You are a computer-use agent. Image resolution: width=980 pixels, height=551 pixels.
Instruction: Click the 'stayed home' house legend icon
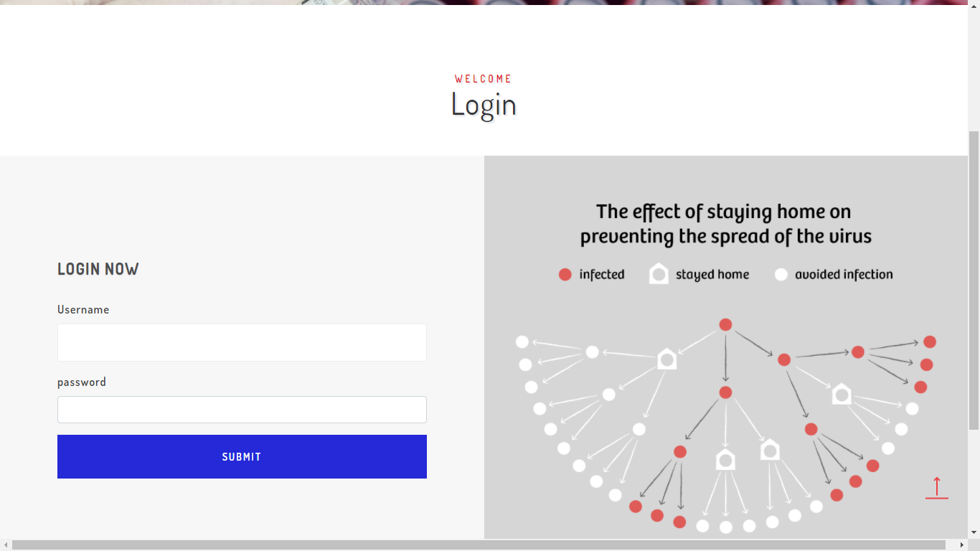click(659, 273)
